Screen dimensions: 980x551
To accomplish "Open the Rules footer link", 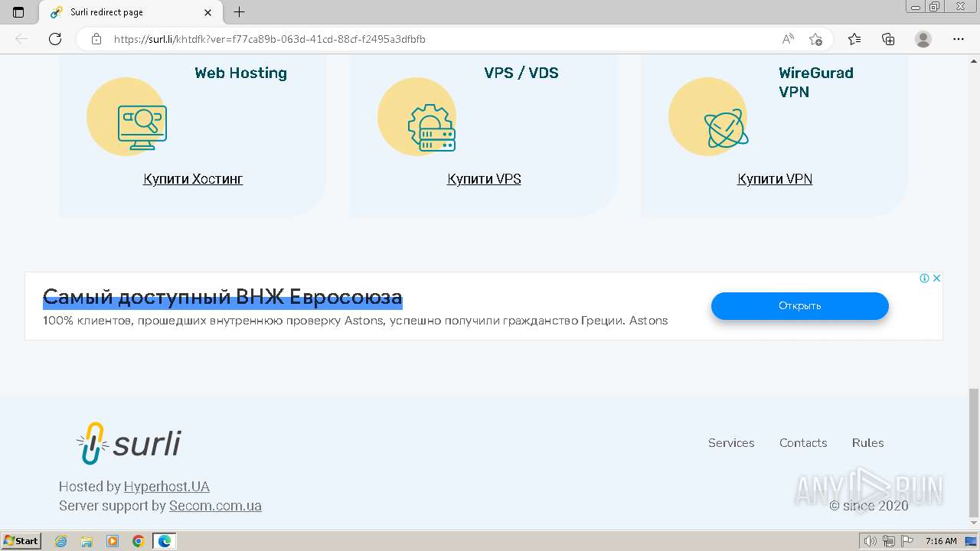I will [868, 443].
